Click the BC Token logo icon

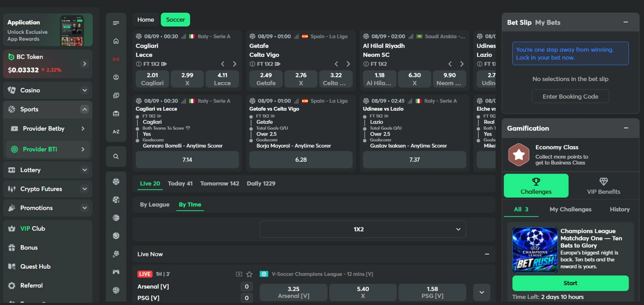[x=11, y=57]
